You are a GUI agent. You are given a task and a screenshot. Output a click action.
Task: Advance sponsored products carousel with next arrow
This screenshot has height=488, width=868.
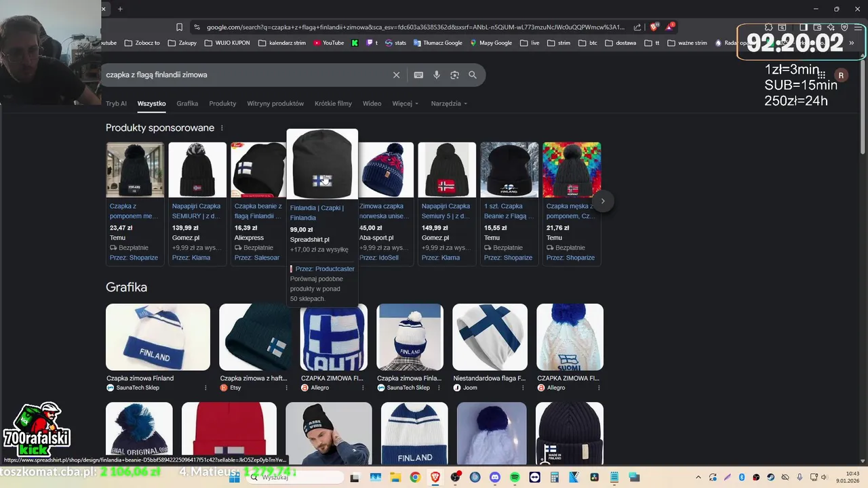603,201
